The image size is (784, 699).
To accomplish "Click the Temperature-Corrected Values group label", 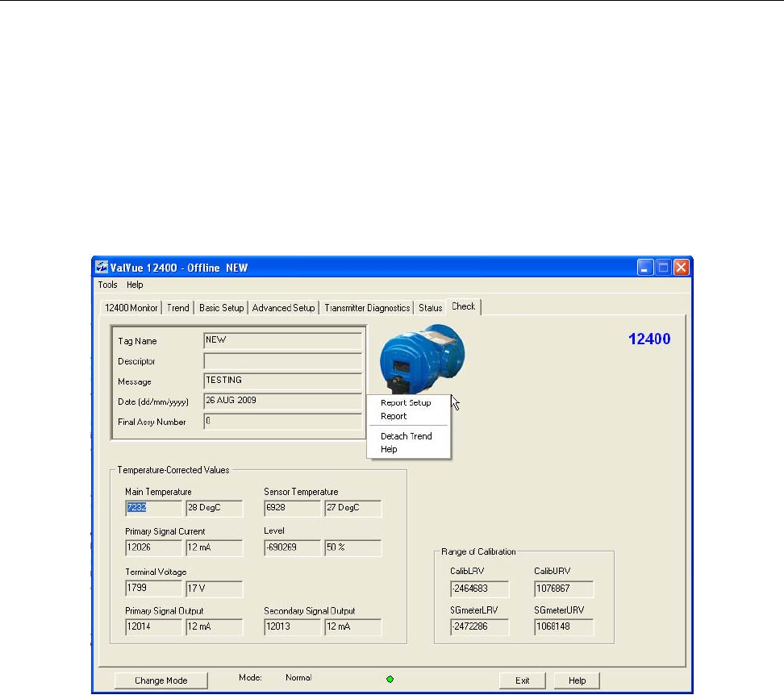I will (x=173, y=470).
